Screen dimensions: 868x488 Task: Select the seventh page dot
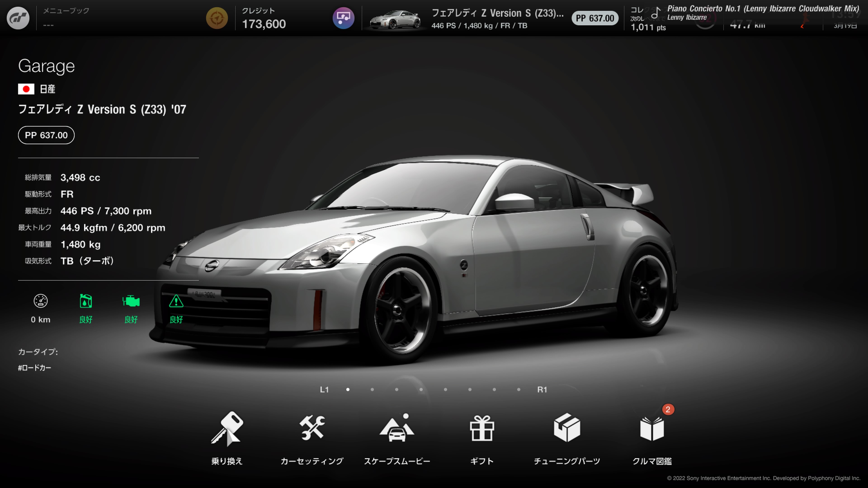pos(494,390)
